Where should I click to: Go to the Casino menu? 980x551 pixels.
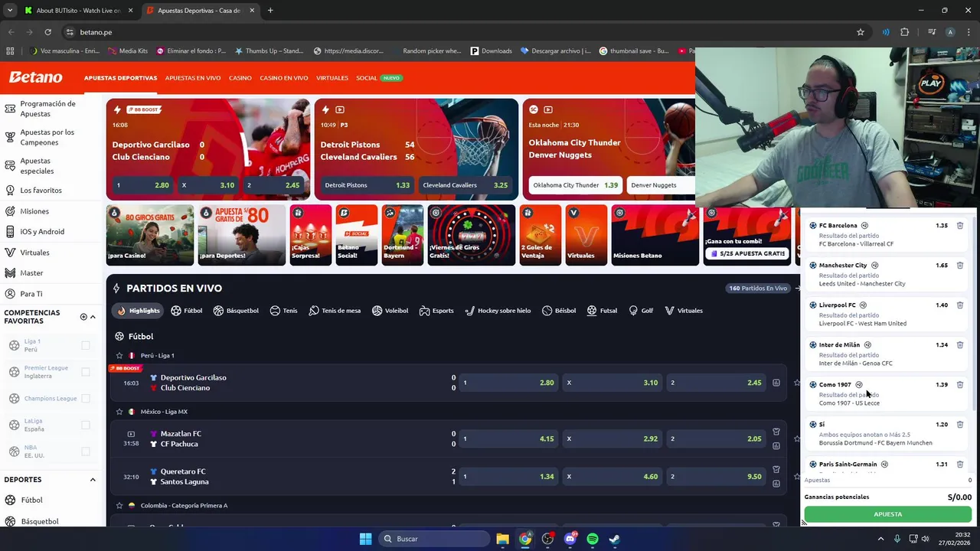[240, 78]
